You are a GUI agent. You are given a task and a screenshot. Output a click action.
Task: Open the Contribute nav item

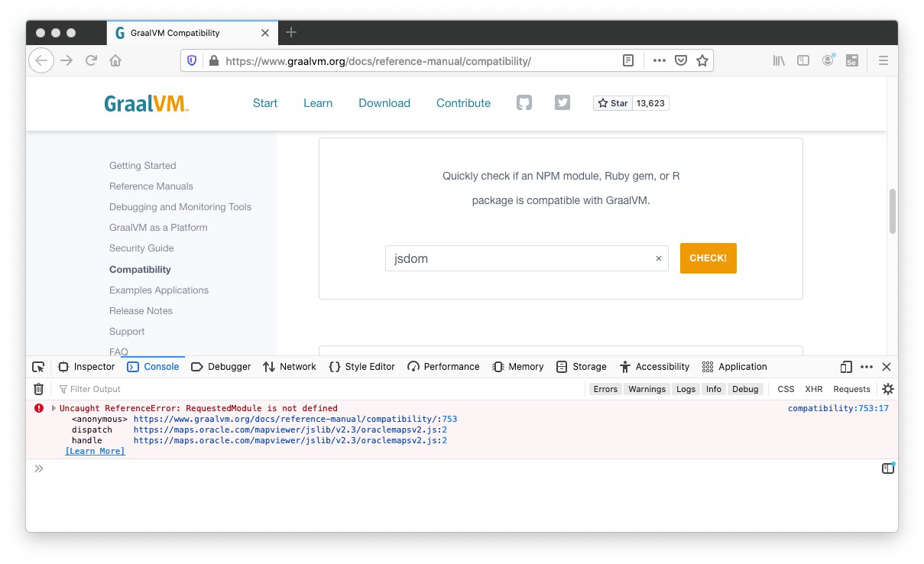(463, 103)
